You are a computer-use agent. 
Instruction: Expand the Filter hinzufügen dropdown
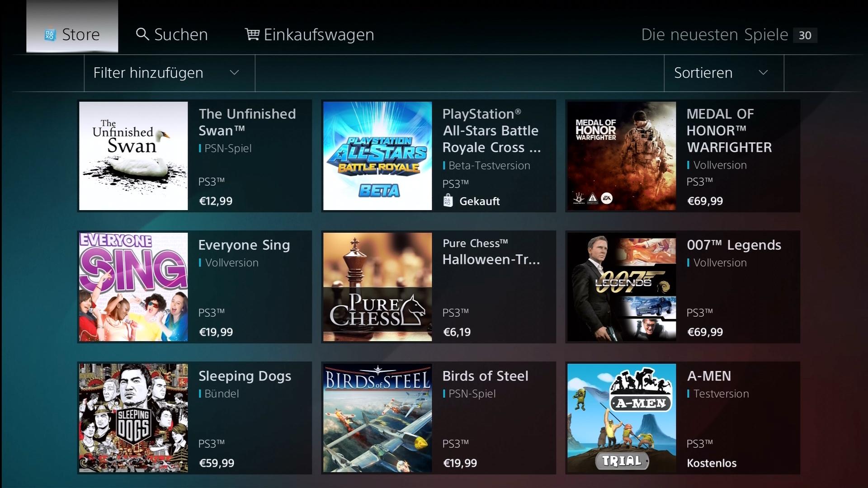point(168,72)
